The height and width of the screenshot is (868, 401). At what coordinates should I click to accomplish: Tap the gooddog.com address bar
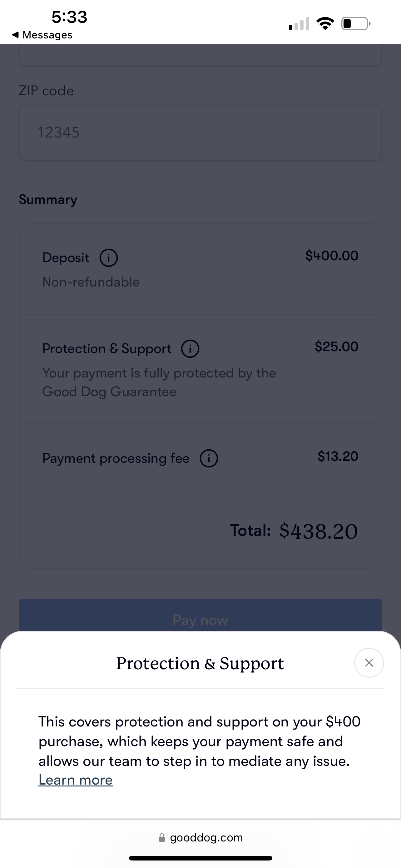tap(200, 837)
